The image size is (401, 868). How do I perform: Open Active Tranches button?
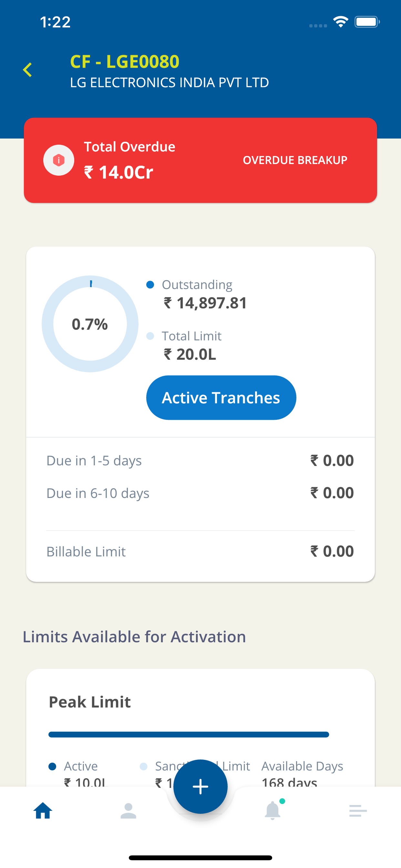click(x=221, y=398)
